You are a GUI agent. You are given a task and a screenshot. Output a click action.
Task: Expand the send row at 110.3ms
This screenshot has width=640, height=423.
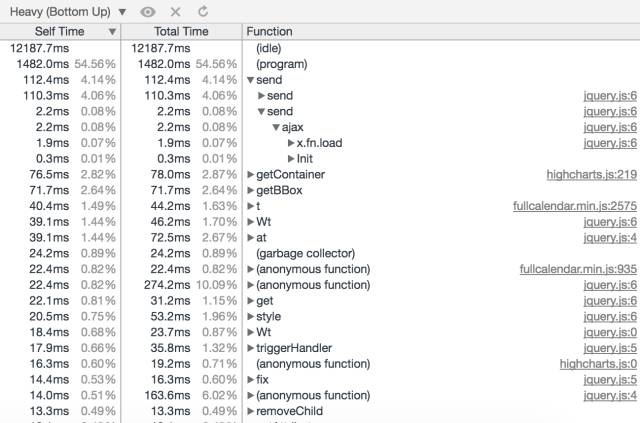[262, 96]
